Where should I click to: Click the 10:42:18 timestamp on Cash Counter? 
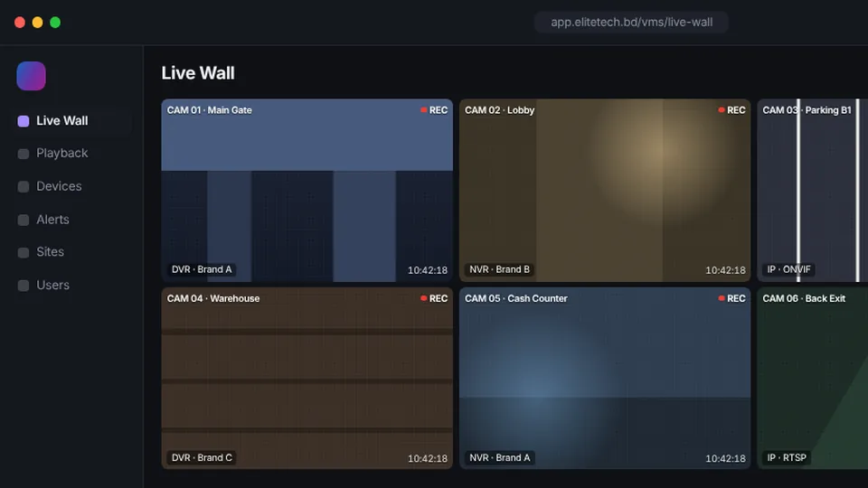click(725, 458)
